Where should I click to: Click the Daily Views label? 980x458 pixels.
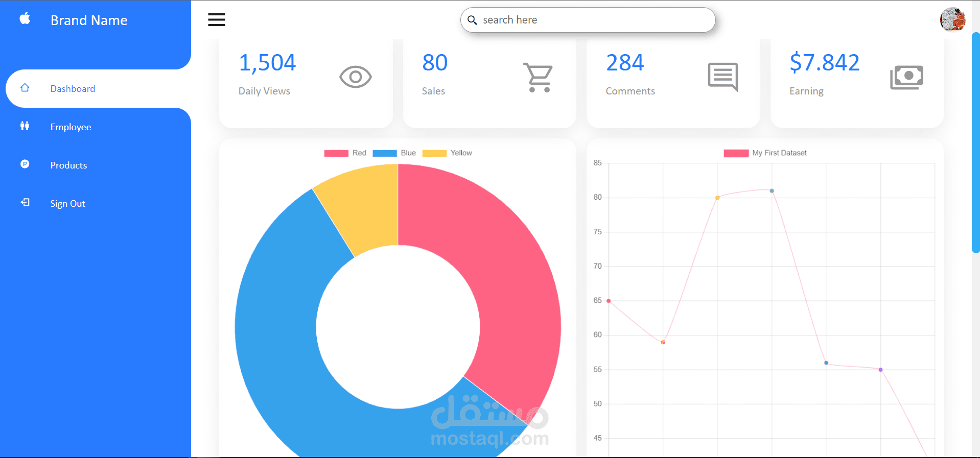264,91
